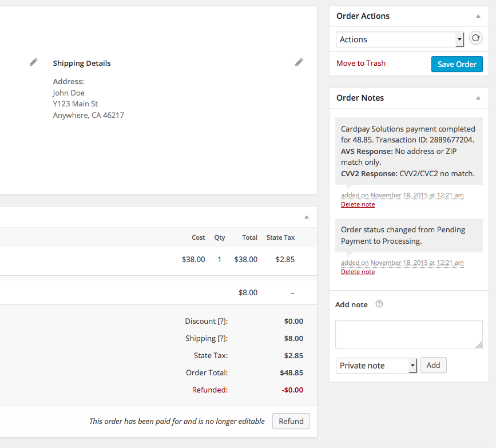This screenshot has width=496, height=448.
Task: Click Anywhere, CA 46217 address line
Action: click(x=89, y=115)
